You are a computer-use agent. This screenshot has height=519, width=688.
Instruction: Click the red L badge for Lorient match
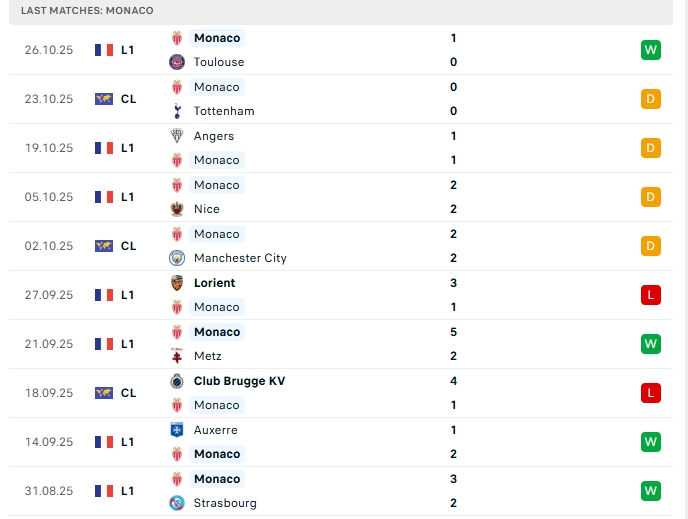(651, 295)
